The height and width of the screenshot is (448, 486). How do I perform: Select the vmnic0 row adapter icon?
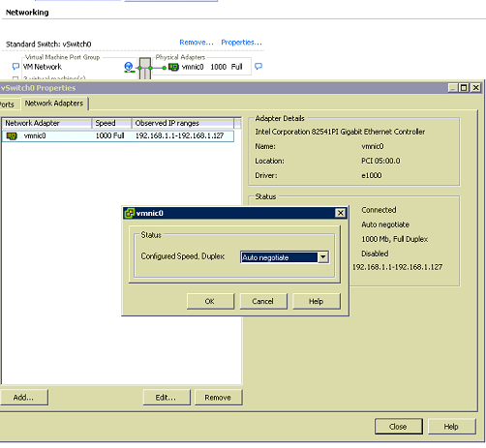point(12,135)
